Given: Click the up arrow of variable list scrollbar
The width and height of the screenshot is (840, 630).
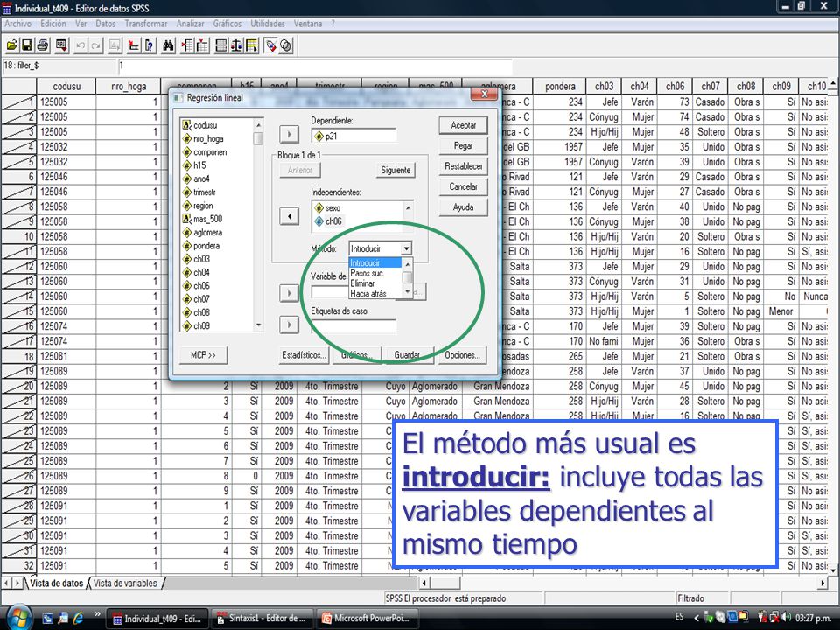Looking at the screenshot, I should (259, 125).
